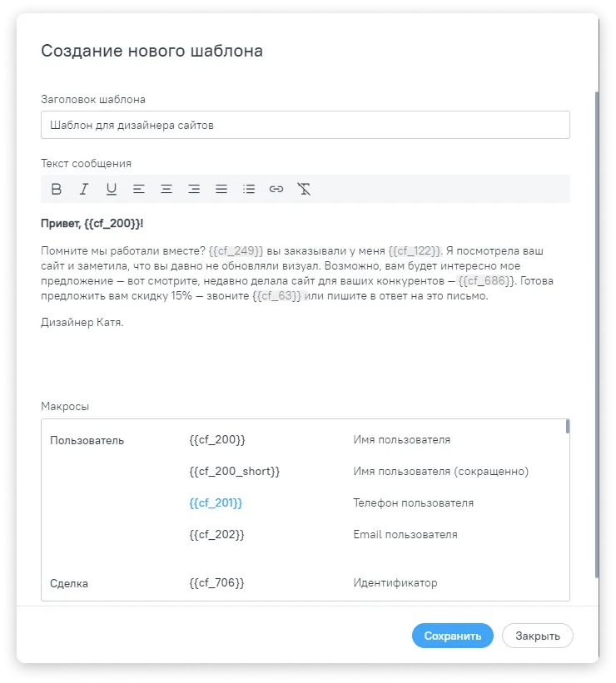
Task: Insert the {{cf_200_short}} macro
Action: [234, 472]
